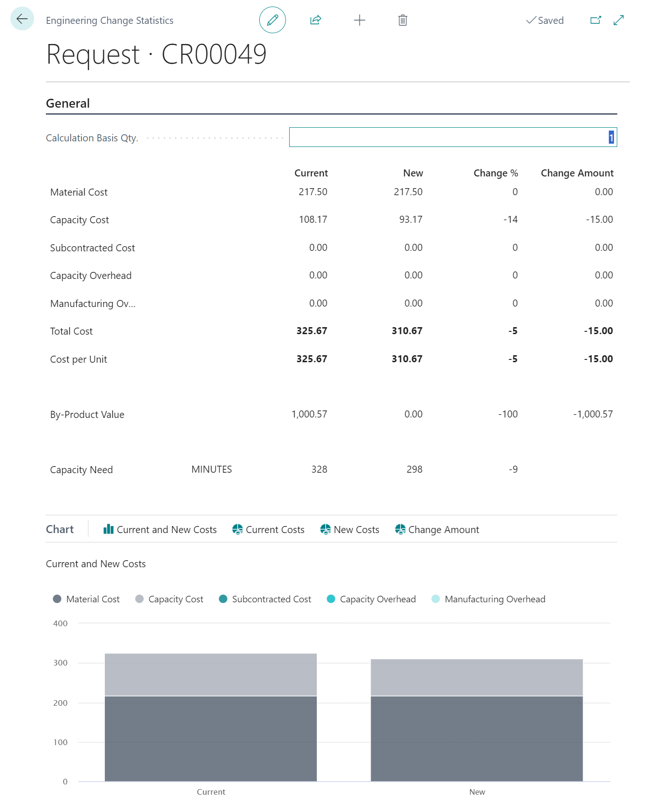Toggle Material Cost legend series
657x812 pixels.
coord(87,599)
